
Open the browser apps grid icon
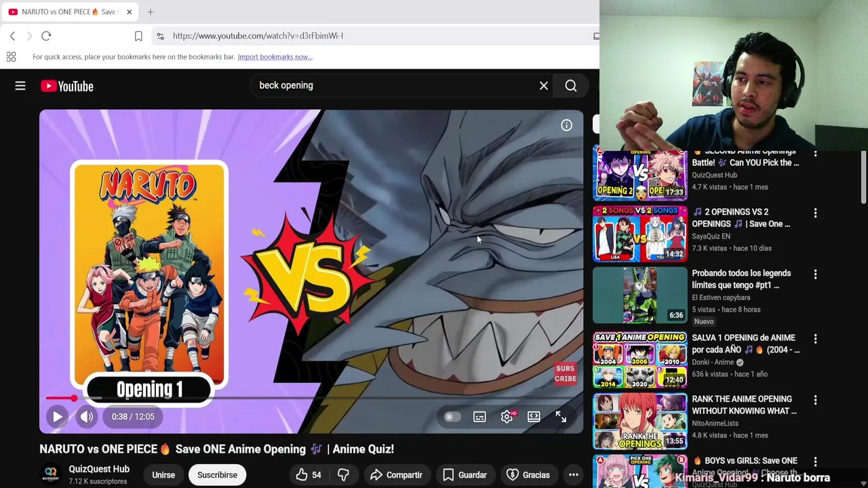click(11, 57)
